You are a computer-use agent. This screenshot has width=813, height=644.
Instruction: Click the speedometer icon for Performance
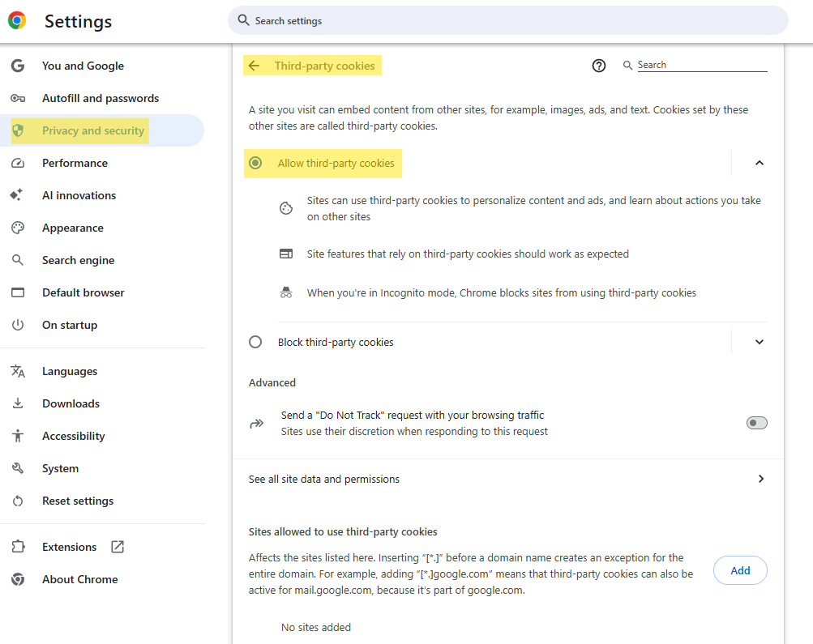pyautogui.click(x=18, y=163)
